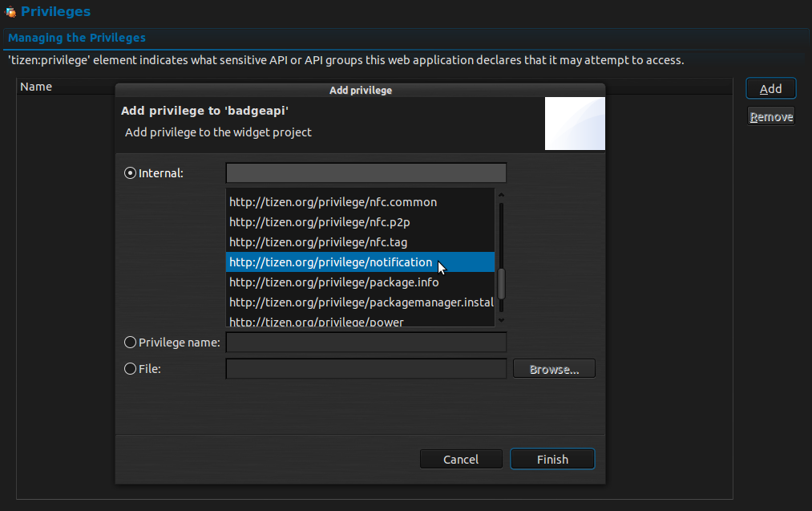Screen dimensions: 812x511
Task: Select the nfc.p2p privilege entry
Action: (x=319, y=222)
